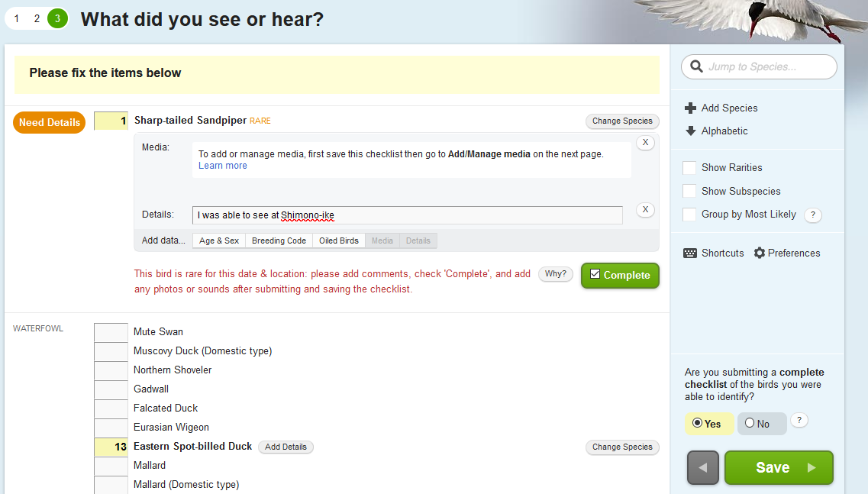Image resolution: width=868 pixels, height=494 pixels.
Task: Remove the Details field with its X
Action: coord(645,210)
